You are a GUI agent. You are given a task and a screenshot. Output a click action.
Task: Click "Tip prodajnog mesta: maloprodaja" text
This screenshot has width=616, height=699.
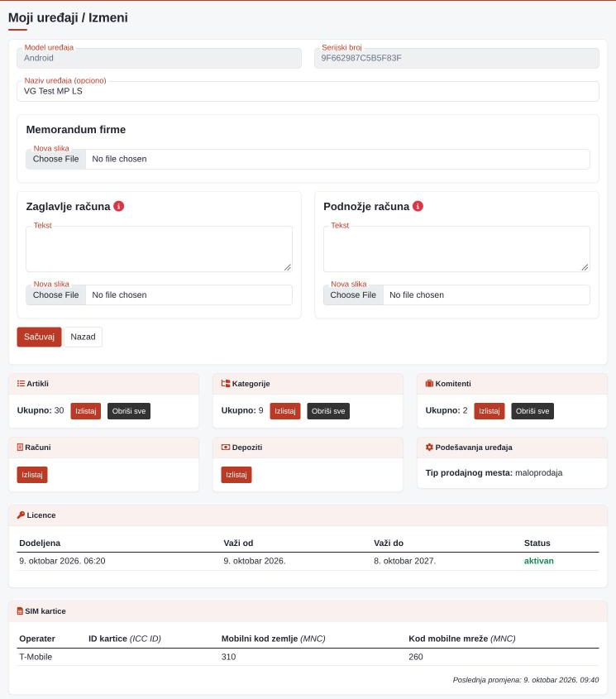[x=494, y=473]
